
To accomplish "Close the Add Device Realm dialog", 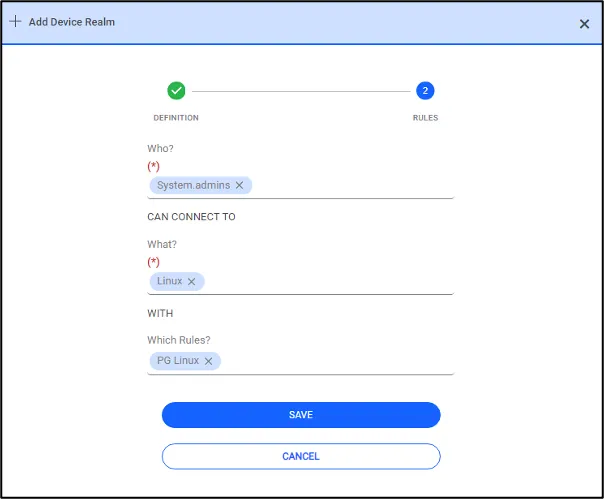I will pyautogui.click(x=584, y=24).
